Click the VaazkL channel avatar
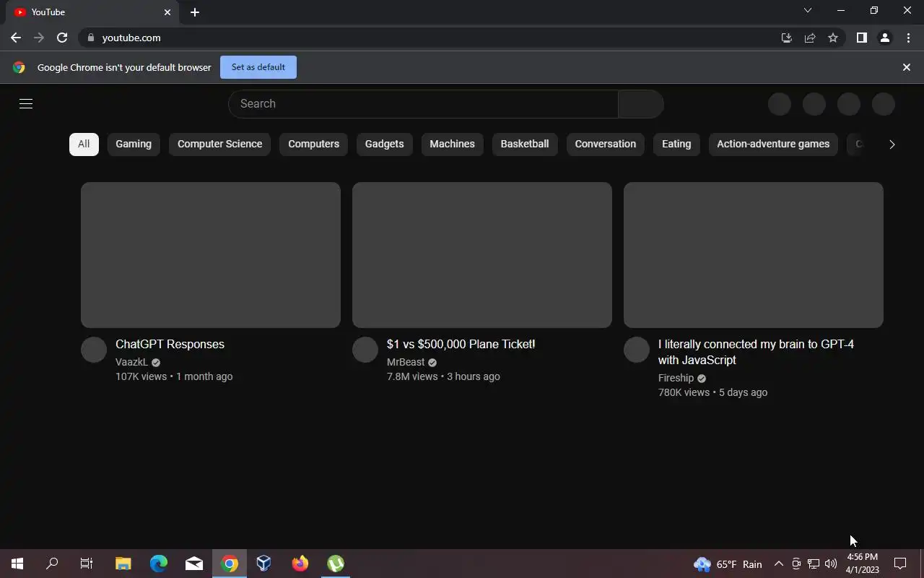 (94, 350)
